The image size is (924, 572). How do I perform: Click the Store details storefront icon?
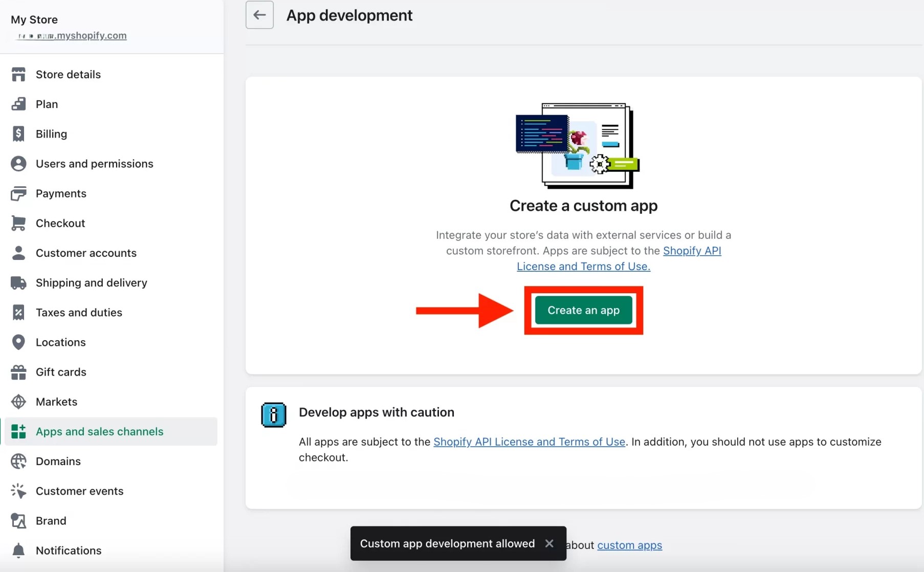click(18, 74)
